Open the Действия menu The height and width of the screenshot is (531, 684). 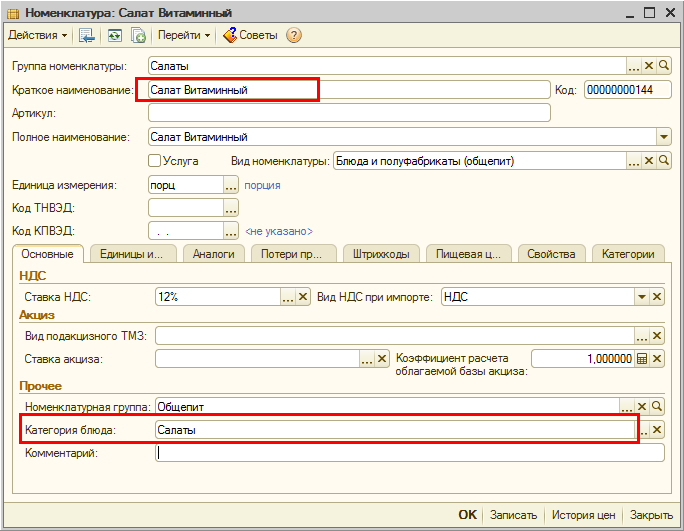point(37,35)
